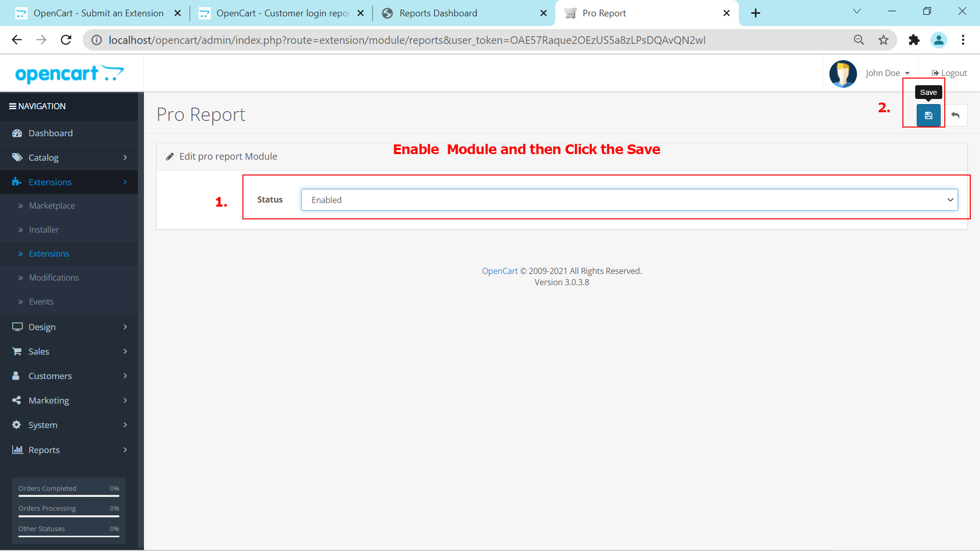The height and width of the screenshot is (551, 980).
Task: Click the pencil icon in panel heading
Action: 170,157
